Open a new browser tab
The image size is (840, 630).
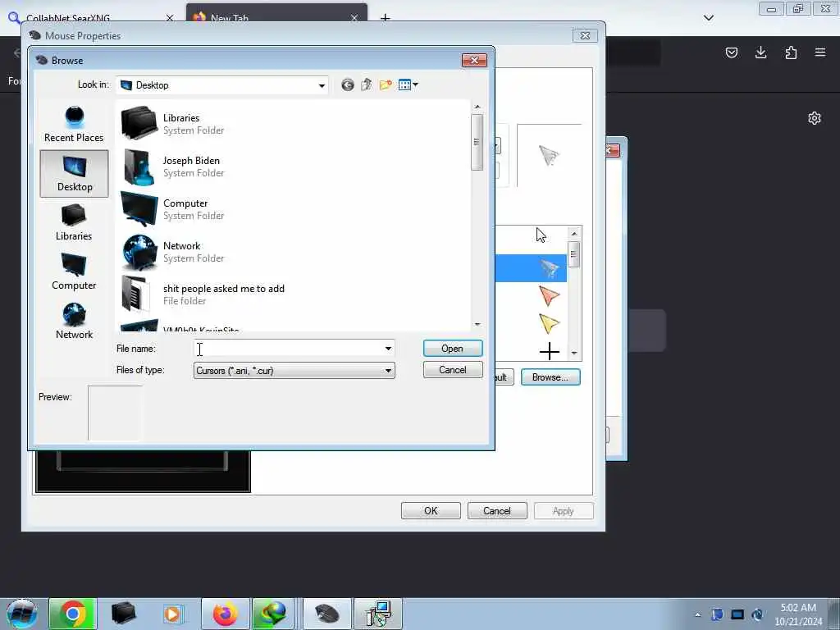pos(385,18)
